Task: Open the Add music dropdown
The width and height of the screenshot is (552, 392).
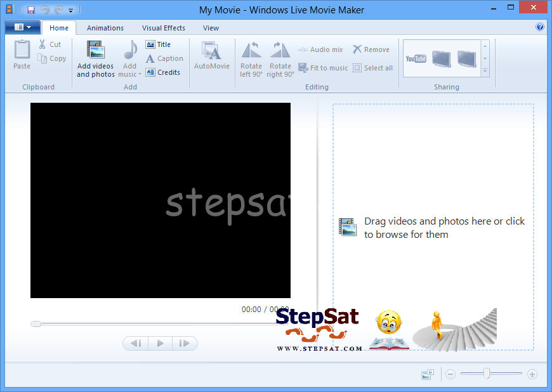Action: click(129, 74)
